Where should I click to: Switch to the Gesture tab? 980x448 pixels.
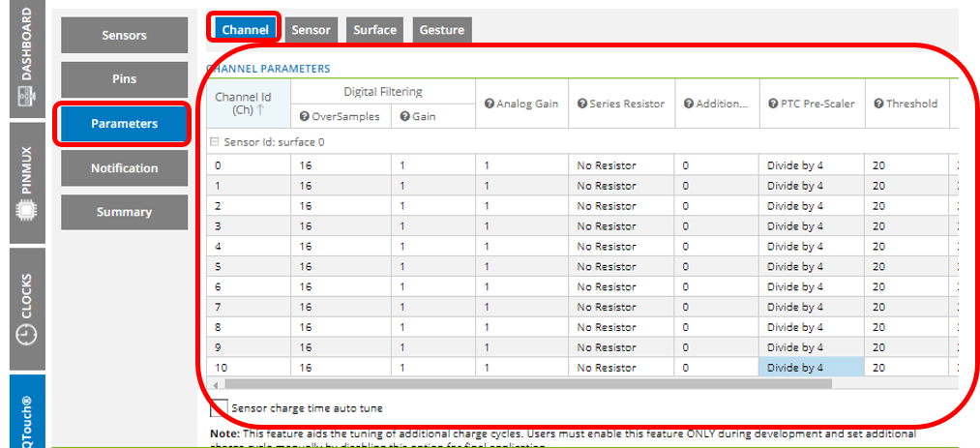pos(441,30)
